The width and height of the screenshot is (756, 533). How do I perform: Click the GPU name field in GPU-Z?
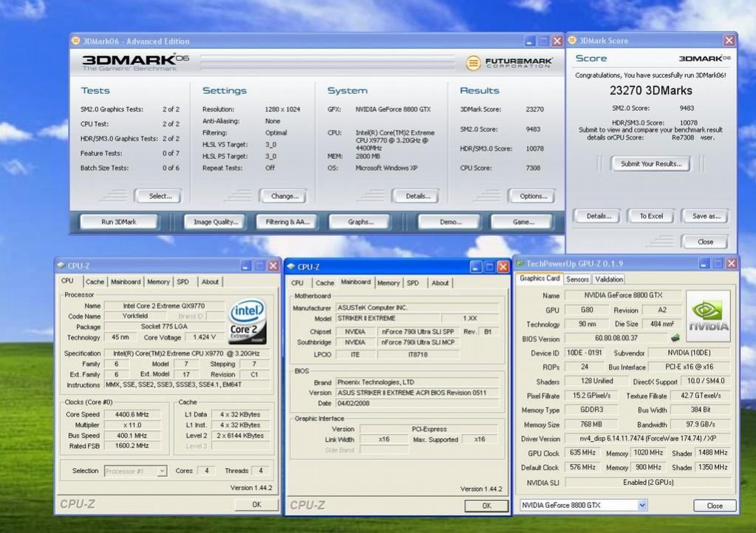point(623,295)
